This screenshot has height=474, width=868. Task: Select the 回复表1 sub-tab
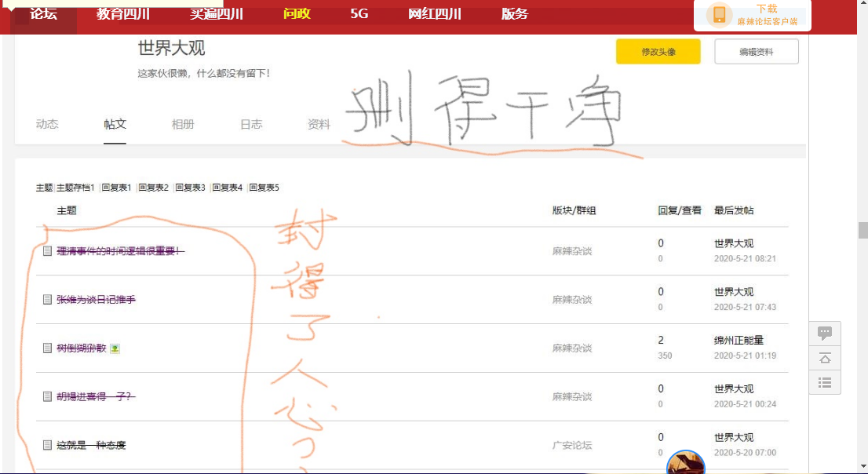116,188
